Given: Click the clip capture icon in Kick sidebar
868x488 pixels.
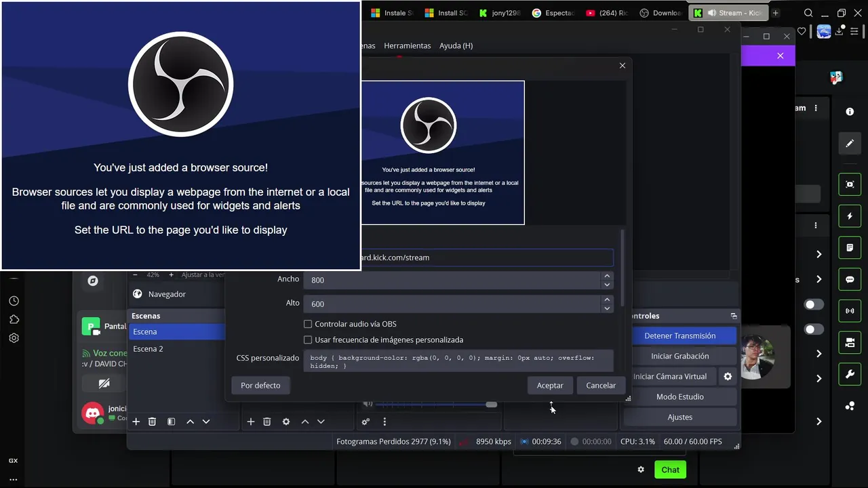Looking at the screenshot, I should click(x=850, y=184).
